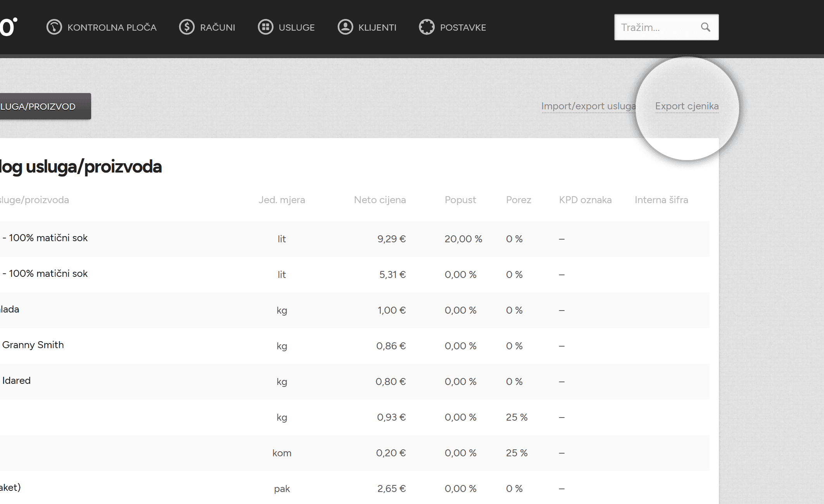Open the Računi menu item

(x=207, y=27)
